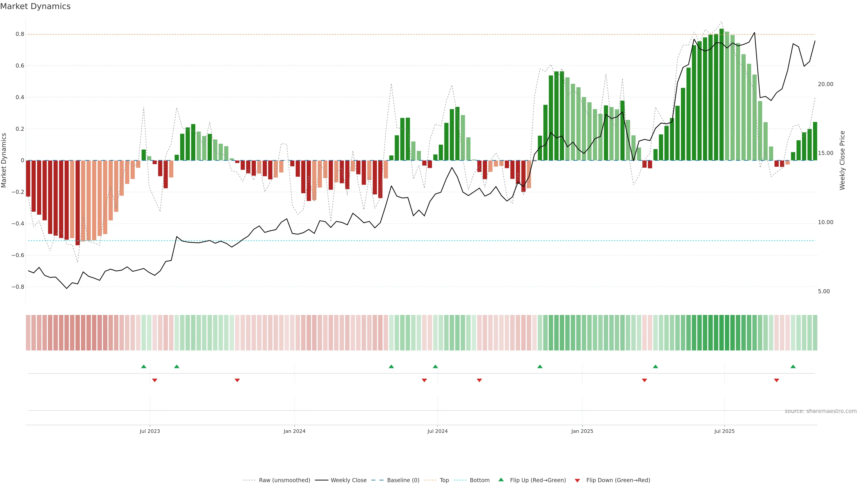Image resolution: width=868 pixels, height=488 pixels.
Task: Click the Jan 2025 x-axis label
Action: click(582, 431)
